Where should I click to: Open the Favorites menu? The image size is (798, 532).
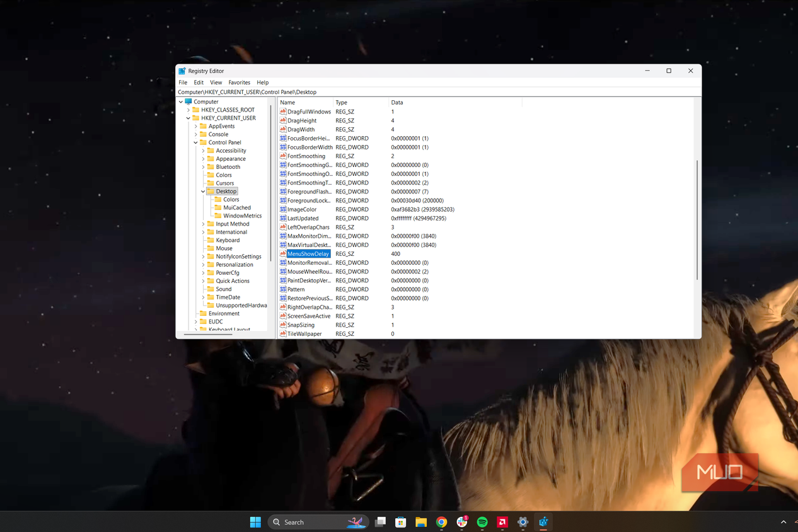click(x=239, y=83)
